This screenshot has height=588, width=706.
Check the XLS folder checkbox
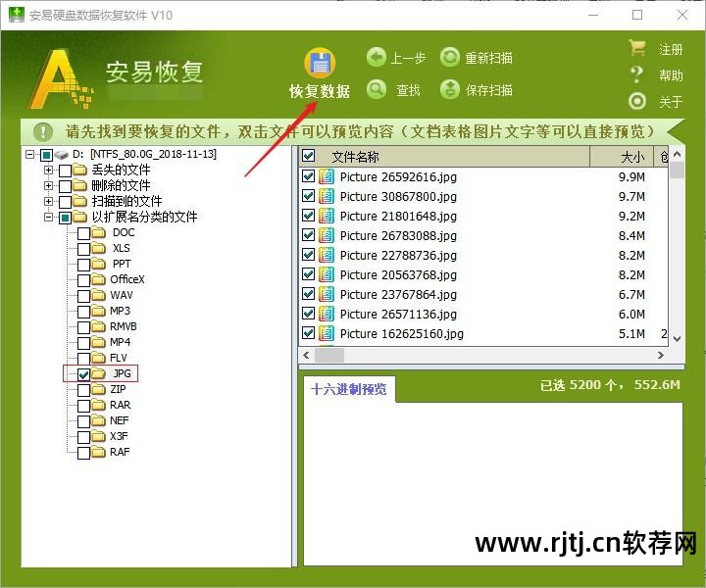pos(83,249)
